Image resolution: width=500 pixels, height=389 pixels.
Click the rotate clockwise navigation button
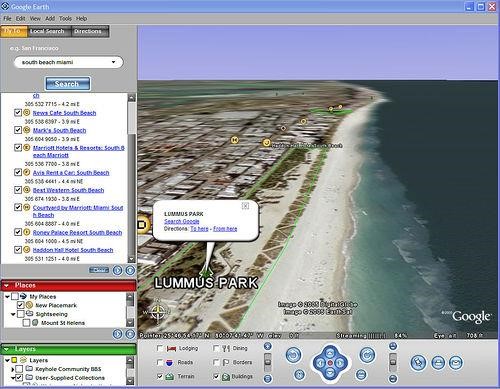367,355
